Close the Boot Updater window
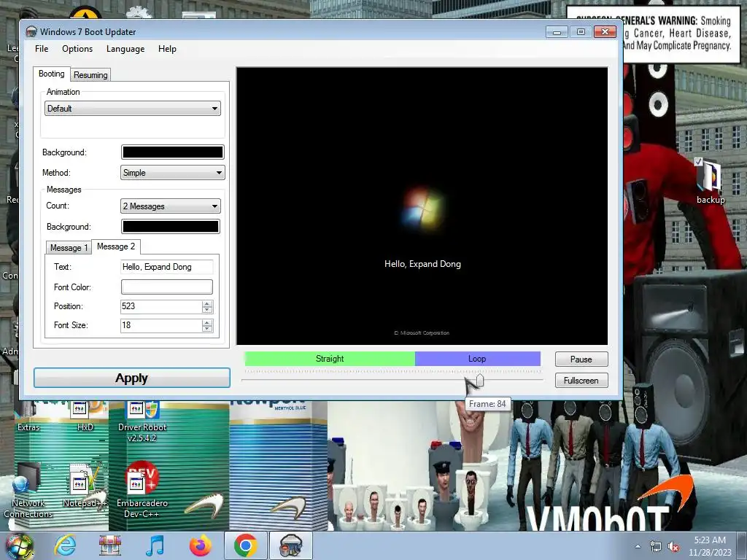Image resolution: width=747 pixels, height=560 pixels. point(605,32)
